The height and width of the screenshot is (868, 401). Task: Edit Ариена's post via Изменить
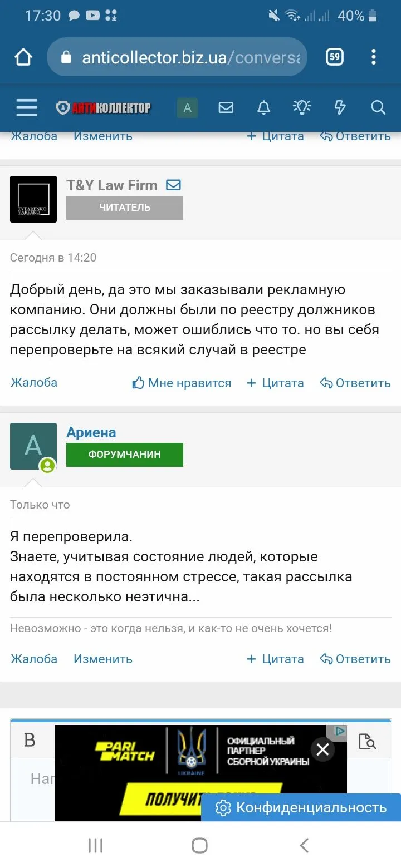[103, 659]
